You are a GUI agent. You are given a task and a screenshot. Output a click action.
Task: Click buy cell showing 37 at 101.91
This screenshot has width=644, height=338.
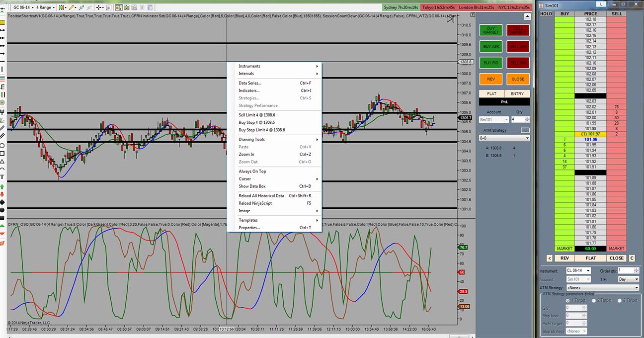click(564, 167)
